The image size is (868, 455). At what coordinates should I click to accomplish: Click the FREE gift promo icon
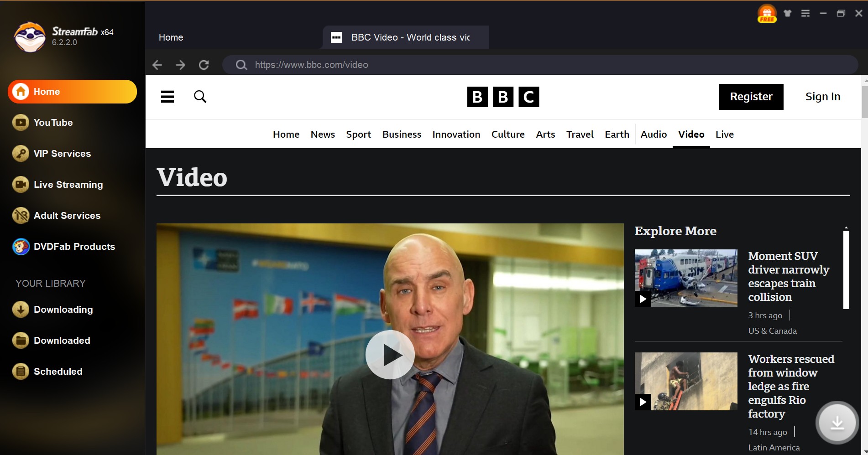[x=767, y=13]
